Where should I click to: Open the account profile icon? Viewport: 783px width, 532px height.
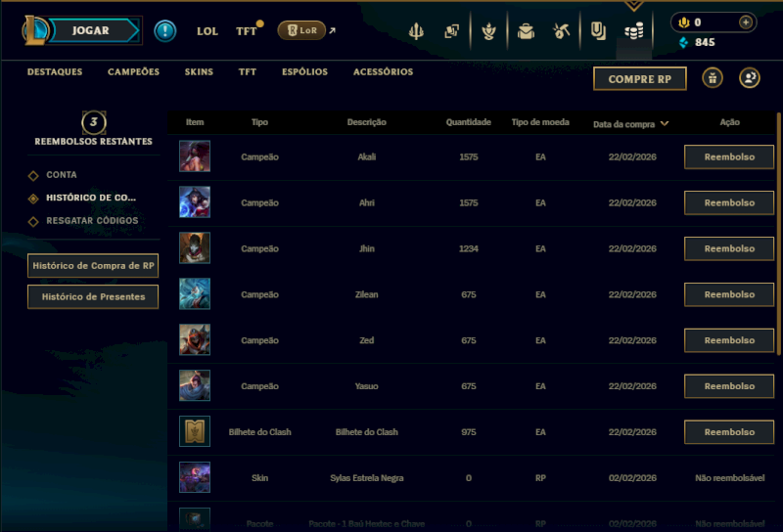(x=750, y=78)
